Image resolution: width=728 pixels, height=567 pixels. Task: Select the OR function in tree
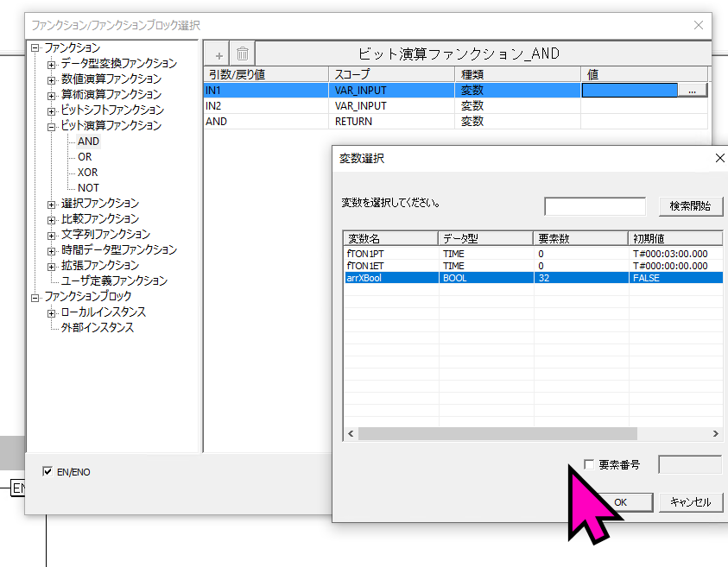85,157
